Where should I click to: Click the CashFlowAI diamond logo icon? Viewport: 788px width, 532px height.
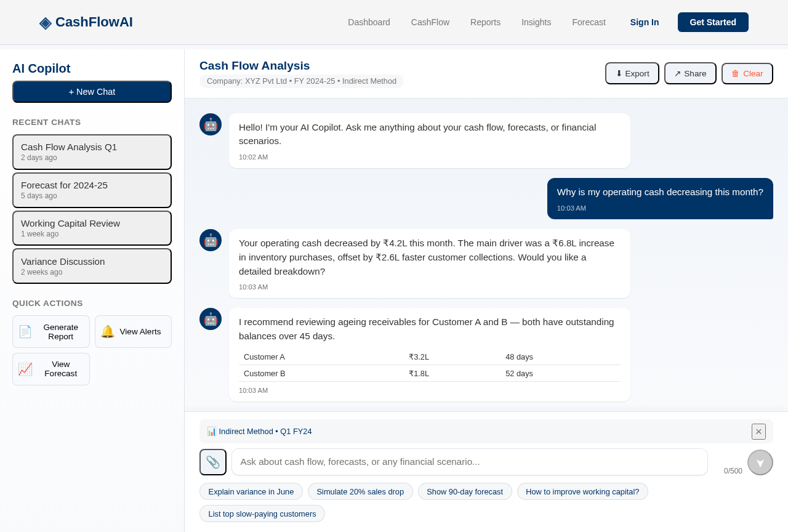[45, 22]
